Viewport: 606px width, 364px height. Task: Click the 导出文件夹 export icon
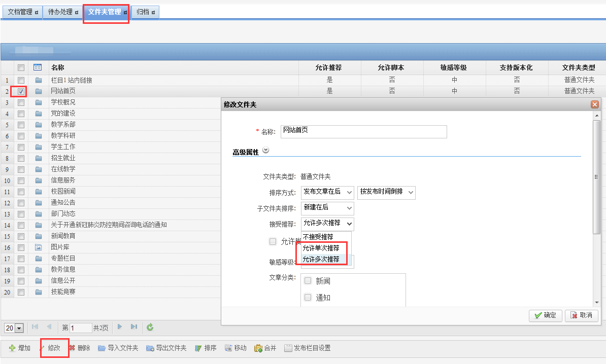pyautogui.click(x=150, y=348)
